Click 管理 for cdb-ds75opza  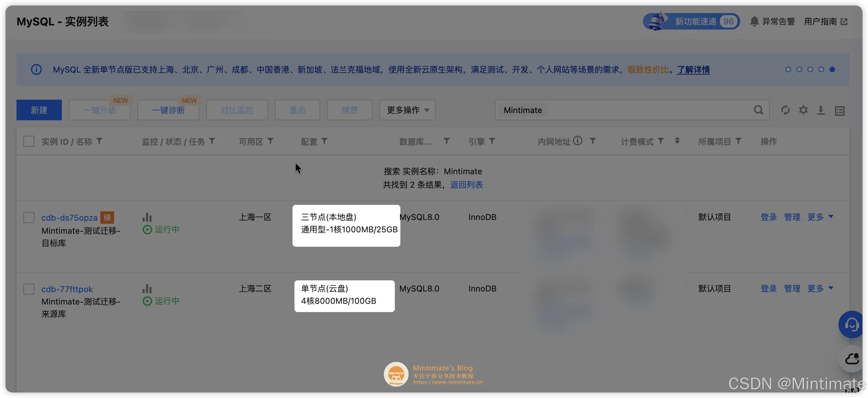792,217
